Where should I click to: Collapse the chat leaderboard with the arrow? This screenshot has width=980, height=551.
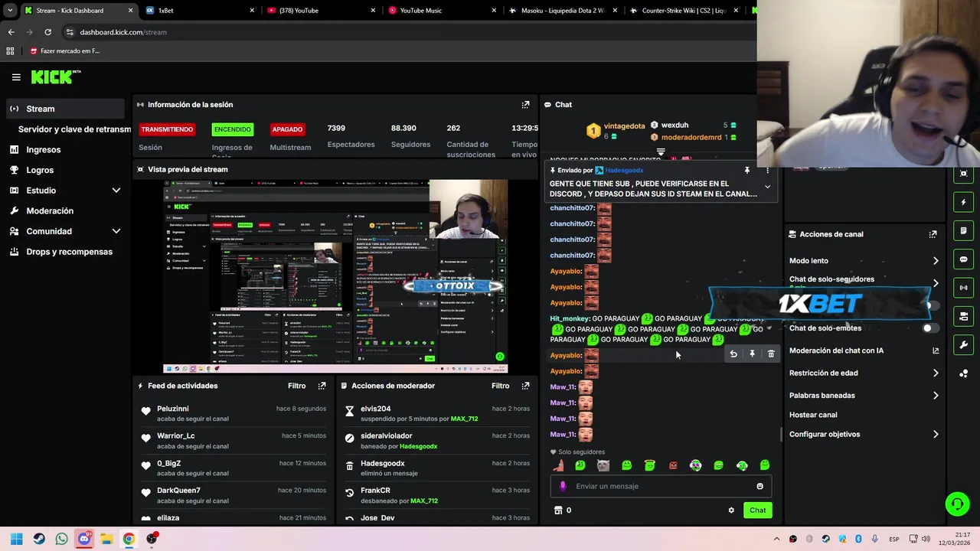coord(661,152)
